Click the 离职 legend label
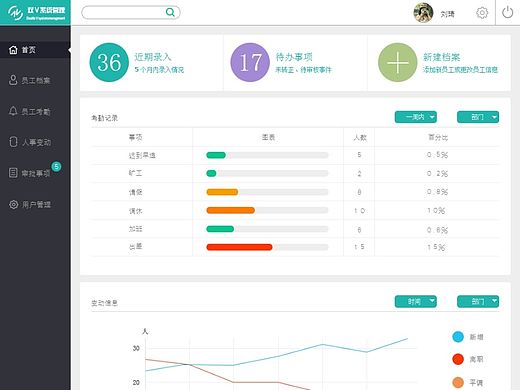The image size is (520, 390). click(x=476, y=359)
